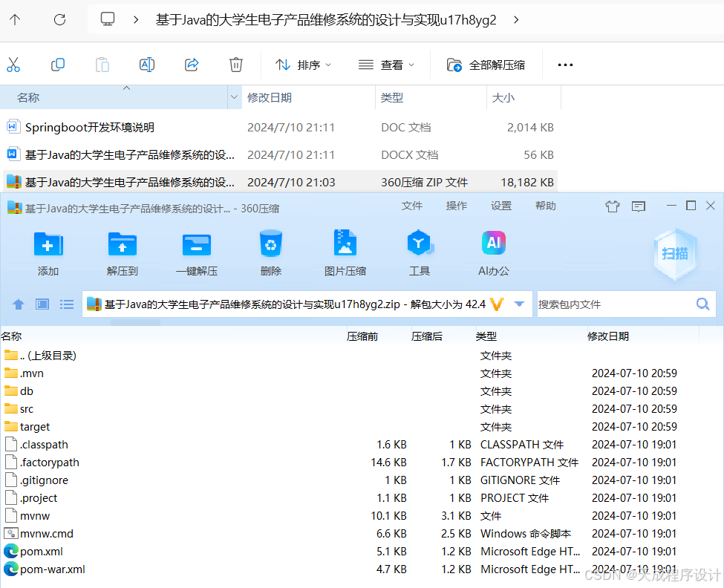Click the delete icon in Explorer toolbar
Image resolution: width=724 pixels, height=588 pixels.
[x=235, y=65]
